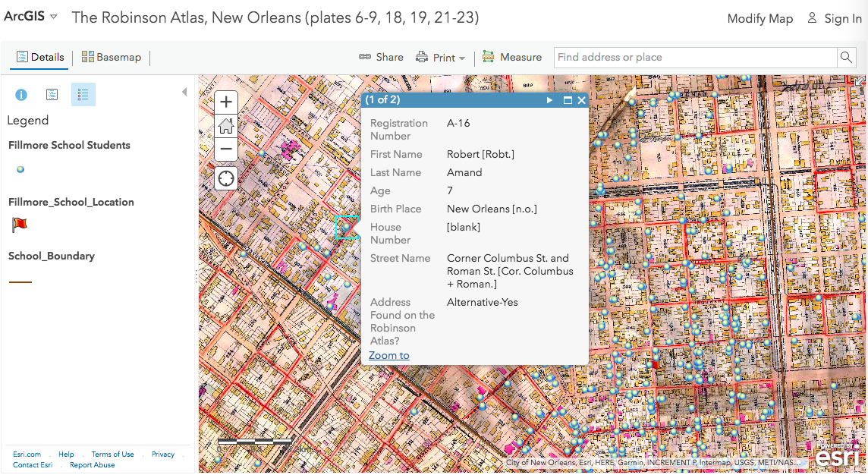Open the Basemap gallery
Viewport: 868px width, 475px height.
click(112, 57)
